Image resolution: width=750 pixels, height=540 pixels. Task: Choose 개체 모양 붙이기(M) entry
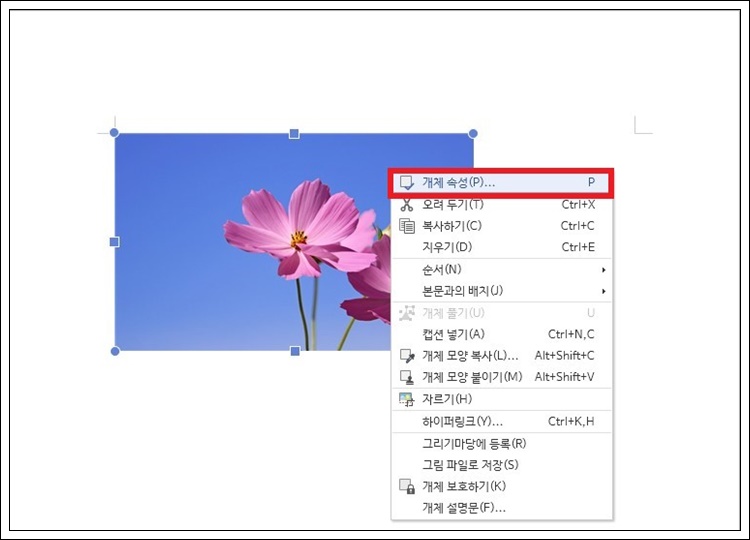(x=501, y=377)
